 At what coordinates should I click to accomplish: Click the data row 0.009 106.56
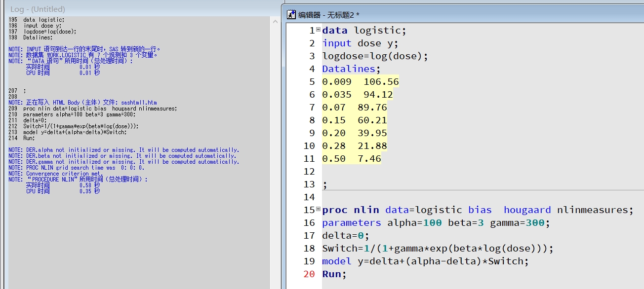360,82
